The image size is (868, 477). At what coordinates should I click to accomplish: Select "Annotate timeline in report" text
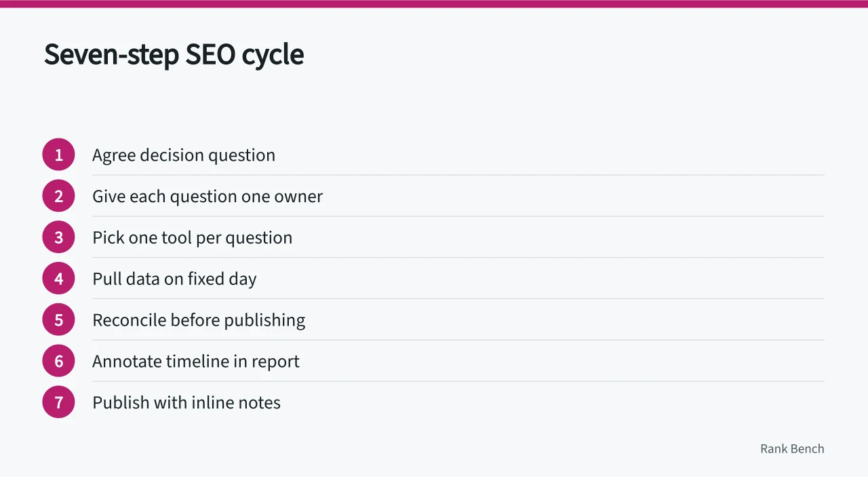[x=196, y=362]
